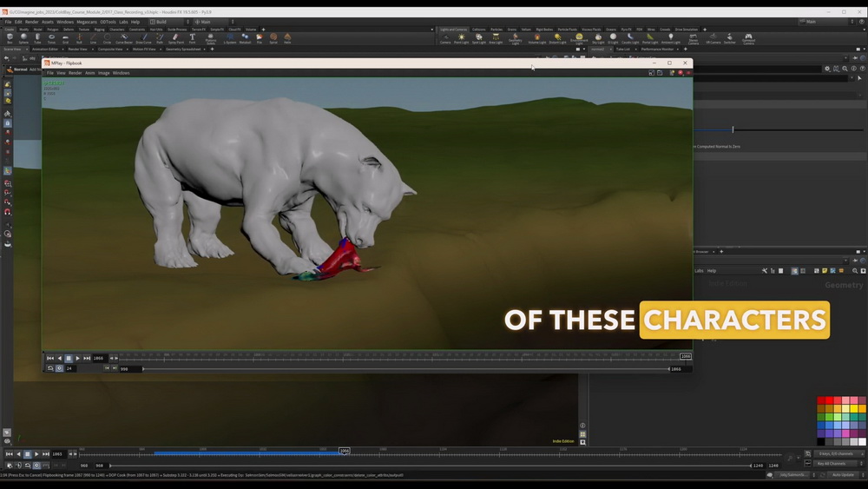Add a Volume Light from the shelf
The image size is (868, 489).
tap(537, 38)
